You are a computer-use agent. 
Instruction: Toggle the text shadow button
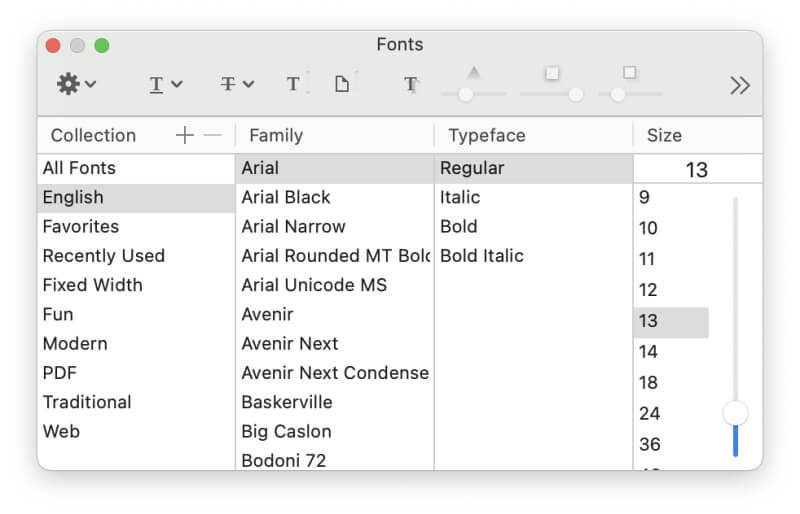point(411,84)
